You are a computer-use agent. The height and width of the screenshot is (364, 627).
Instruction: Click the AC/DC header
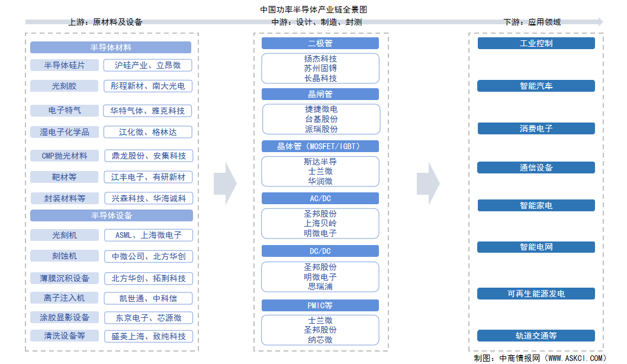(320, 199)
